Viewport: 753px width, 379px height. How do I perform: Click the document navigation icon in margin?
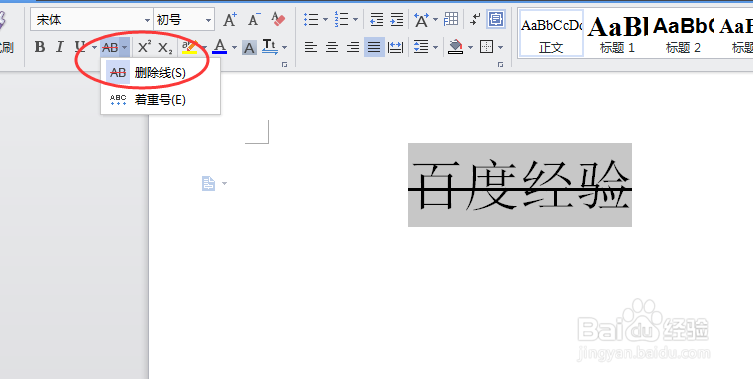point(208,183)
